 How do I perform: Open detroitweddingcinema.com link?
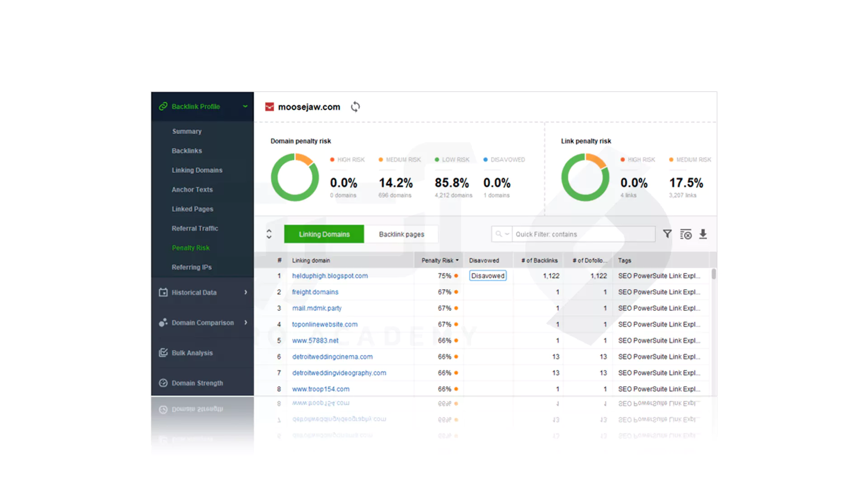[332, 357]
